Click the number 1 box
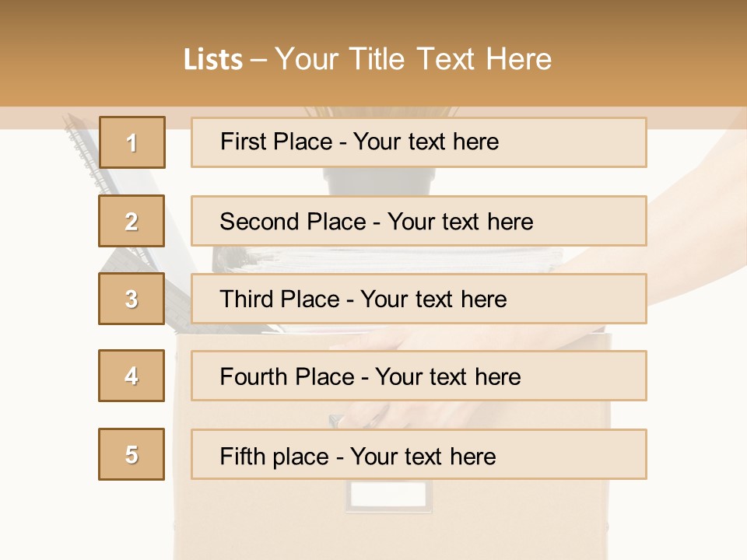 pyautogui.click(x=132, y=142)
